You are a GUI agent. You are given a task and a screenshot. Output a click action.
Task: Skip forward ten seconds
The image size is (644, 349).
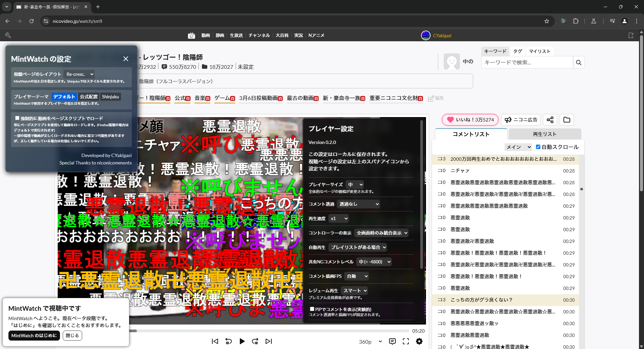pos(255,341)
